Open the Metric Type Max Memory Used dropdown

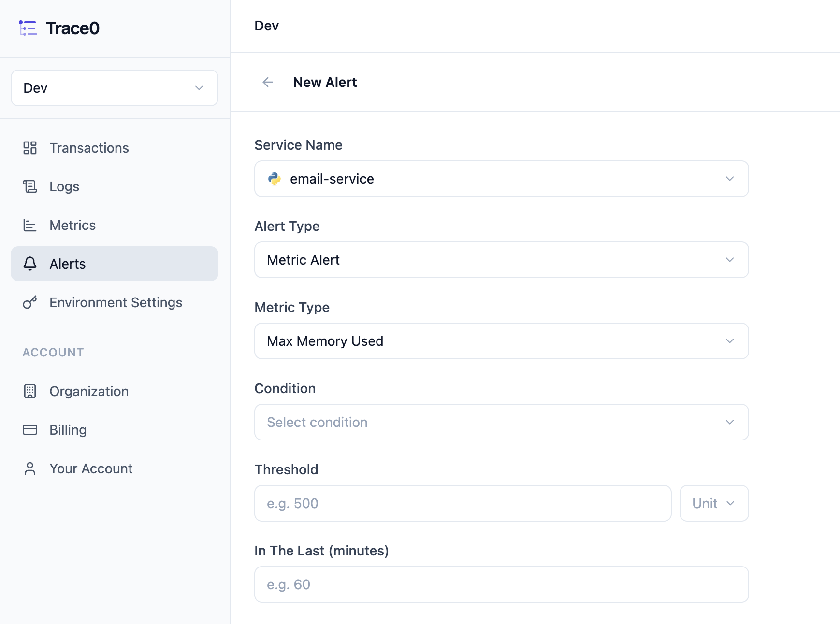(x=502, y=341)
